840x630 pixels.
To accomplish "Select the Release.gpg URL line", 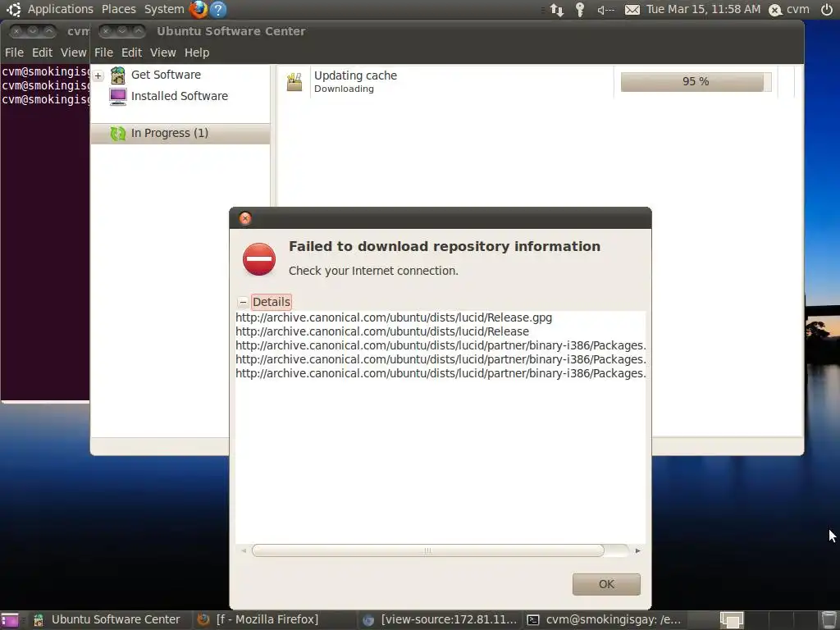I will coord(394,317).
